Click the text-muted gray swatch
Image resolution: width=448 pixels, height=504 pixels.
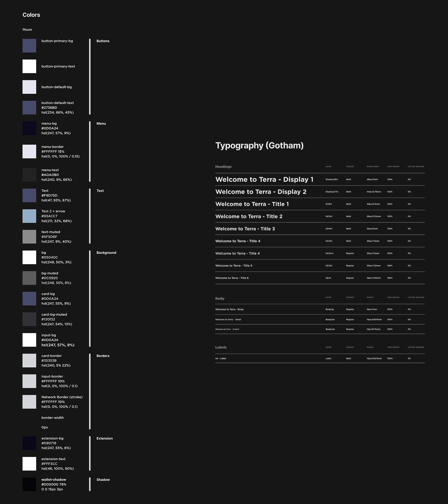29,237
